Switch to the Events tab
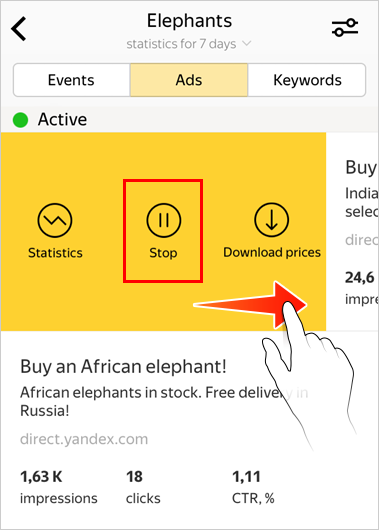379x530 pixels. pyautogui.click(x=71, y=80)
